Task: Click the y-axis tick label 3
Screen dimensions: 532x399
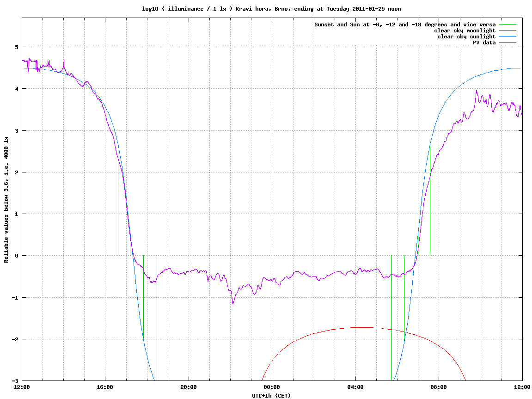Action: (16, 131)
